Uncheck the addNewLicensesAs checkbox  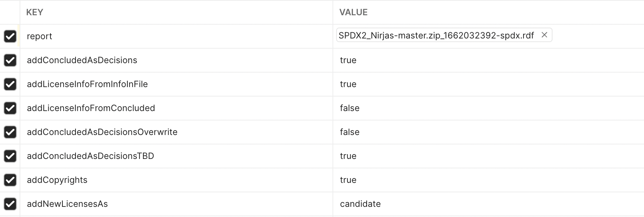pyautogui.click(x=10, y=204)
